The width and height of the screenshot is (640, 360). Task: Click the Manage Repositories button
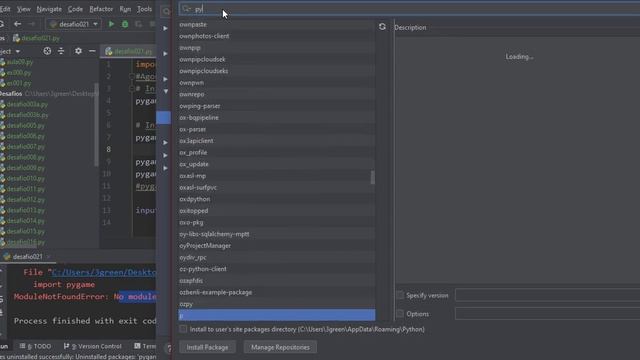pos(280,347)
